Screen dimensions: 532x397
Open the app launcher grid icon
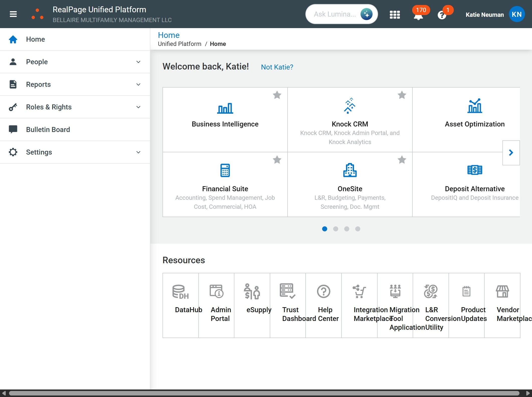point(395,15)
